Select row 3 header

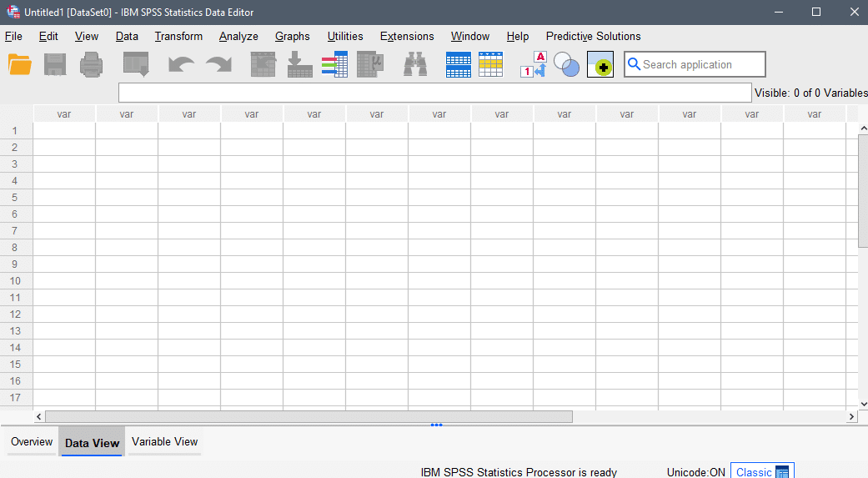(15, 164)
